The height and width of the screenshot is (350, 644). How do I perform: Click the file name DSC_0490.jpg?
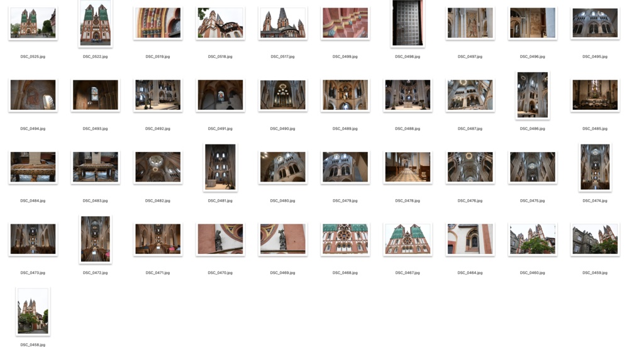click(282, 128)
